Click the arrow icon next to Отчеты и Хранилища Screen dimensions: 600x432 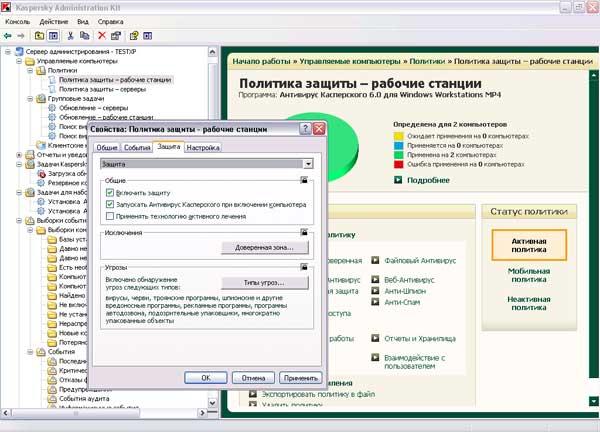[375, 338]
